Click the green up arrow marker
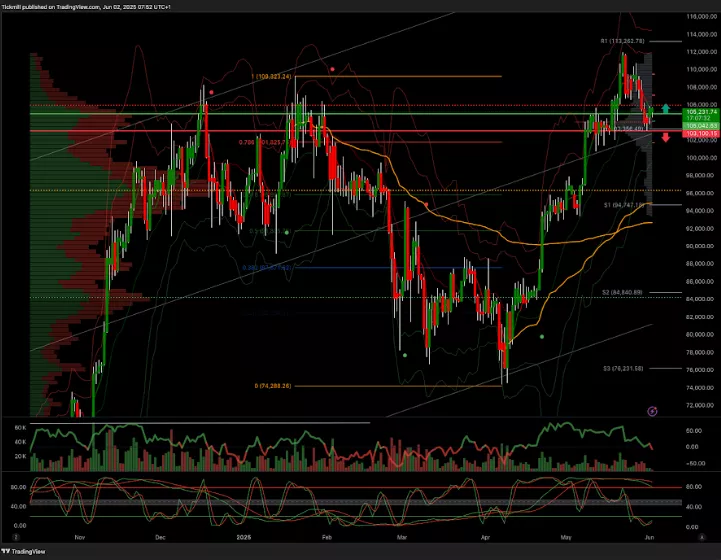 tap(665, 108)
